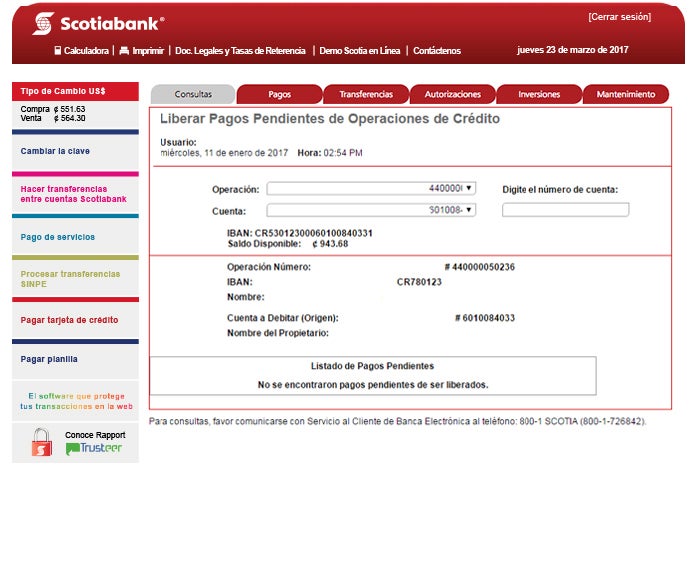Open the Calculadora tool in header

click(x=81, y=50)
